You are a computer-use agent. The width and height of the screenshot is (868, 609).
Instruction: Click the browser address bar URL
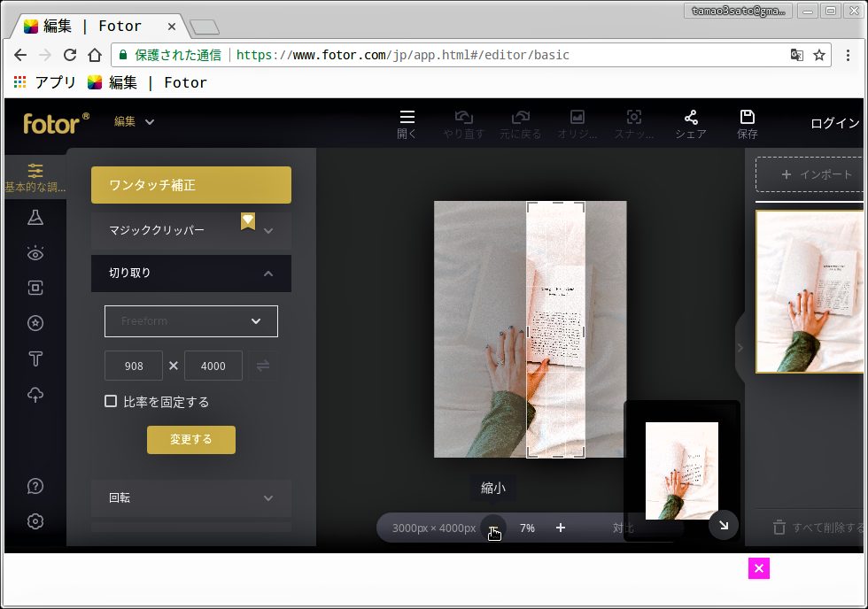pyautogui.click(x=402, y=55)
